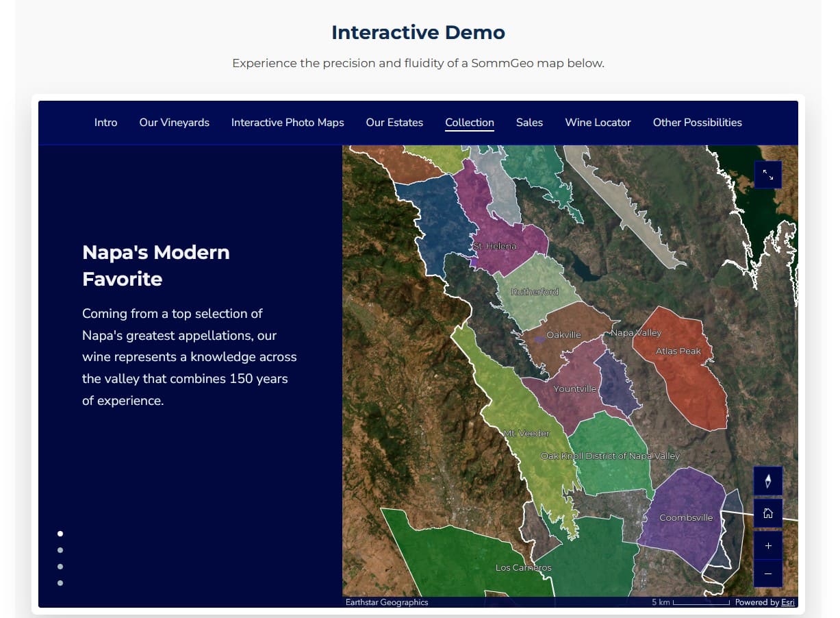Zoom out with minus button
This screenshot has height=618, width=840.
pos(767,573)
